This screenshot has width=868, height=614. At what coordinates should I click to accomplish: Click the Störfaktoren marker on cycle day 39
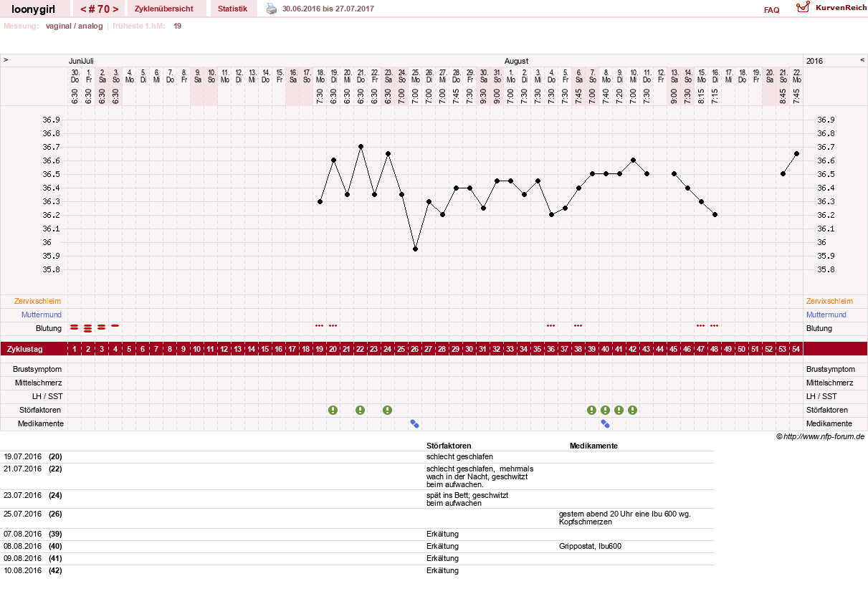(592, 410)
